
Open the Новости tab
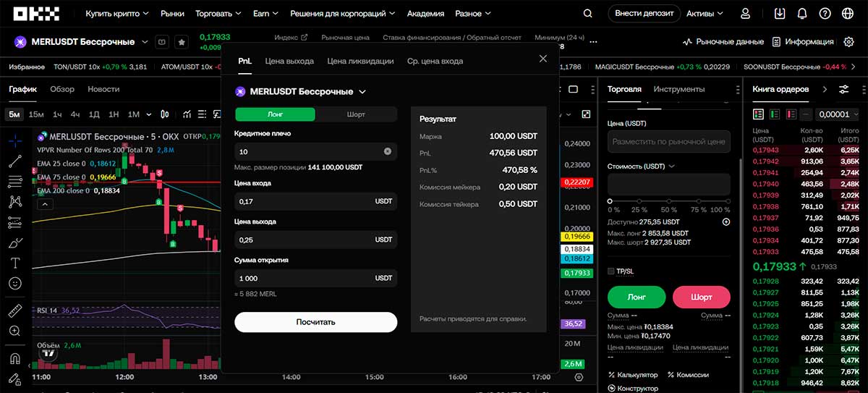(103, 89)
